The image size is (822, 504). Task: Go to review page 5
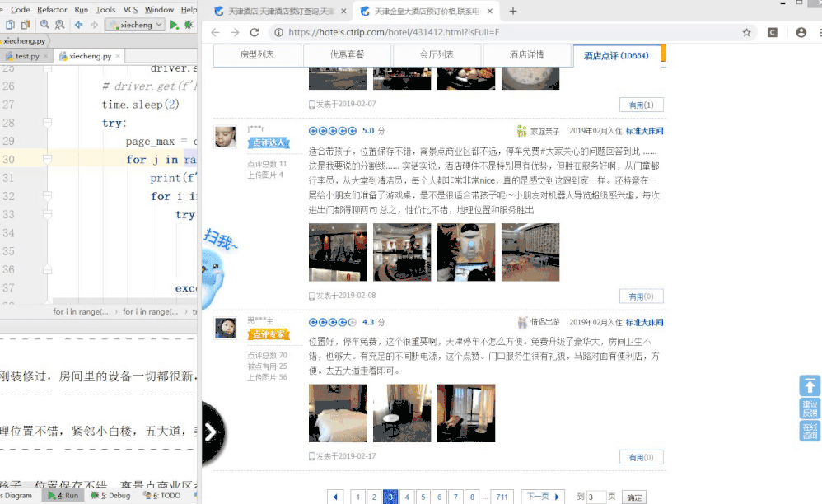(423, 497)
